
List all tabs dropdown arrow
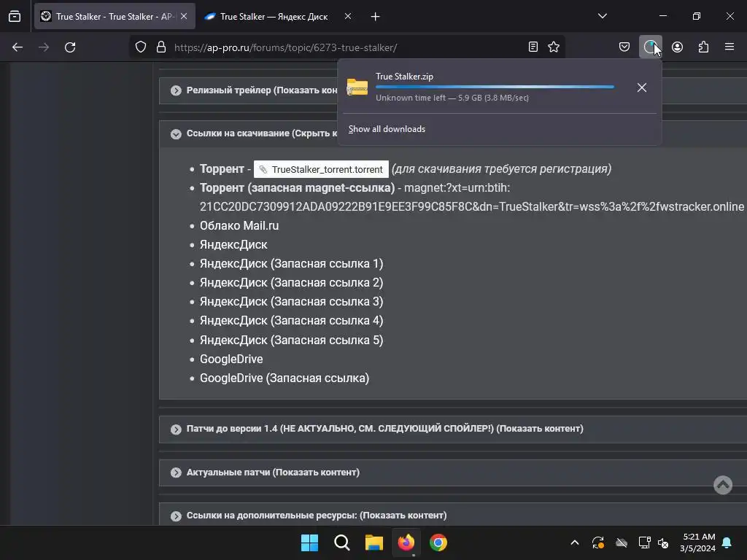pyautogui.click(x=602, y=16)
